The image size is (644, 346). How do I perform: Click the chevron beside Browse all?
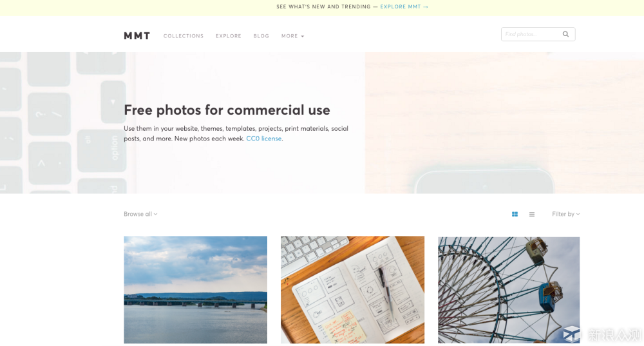point(156,214)
